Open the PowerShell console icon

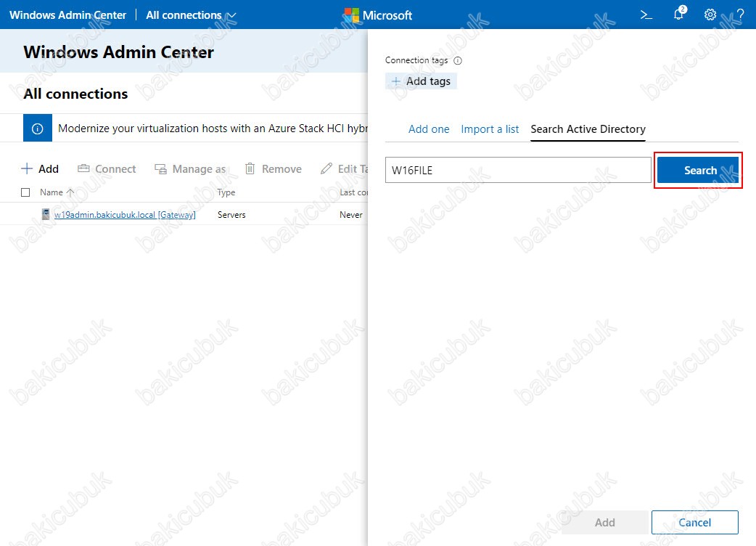point(646,15)
